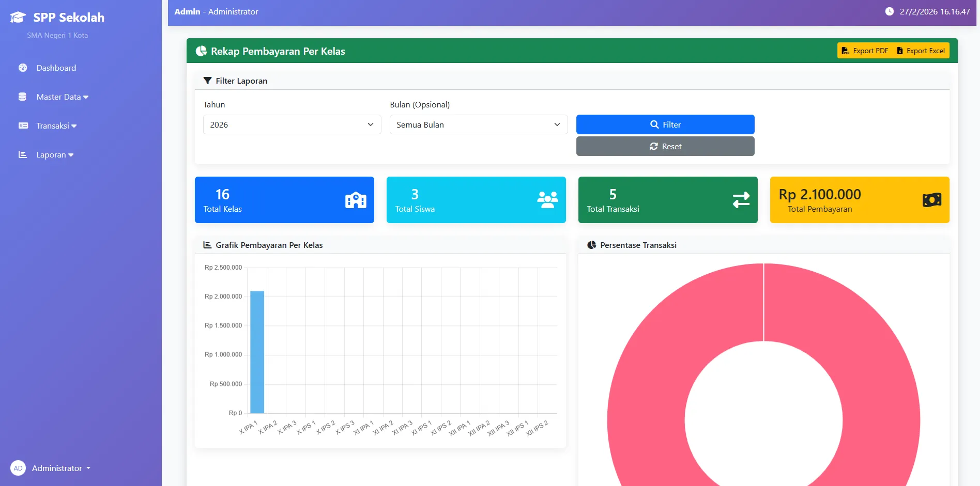Click the date and time 27/2/2026 text
Image resolution: width=980 pixels, height=486 pixels.
(x=935, y=11)
